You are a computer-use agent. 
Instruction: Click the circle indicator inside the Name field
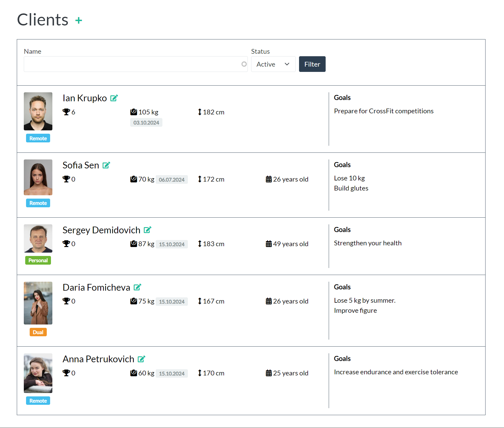(x=244, y=64)
